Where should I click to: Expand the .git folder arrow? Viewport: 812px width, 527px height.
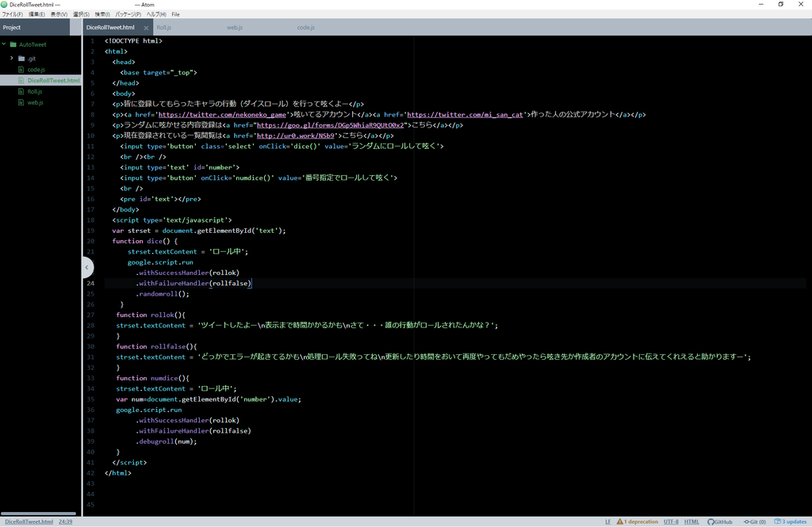[x=11, y=58]
